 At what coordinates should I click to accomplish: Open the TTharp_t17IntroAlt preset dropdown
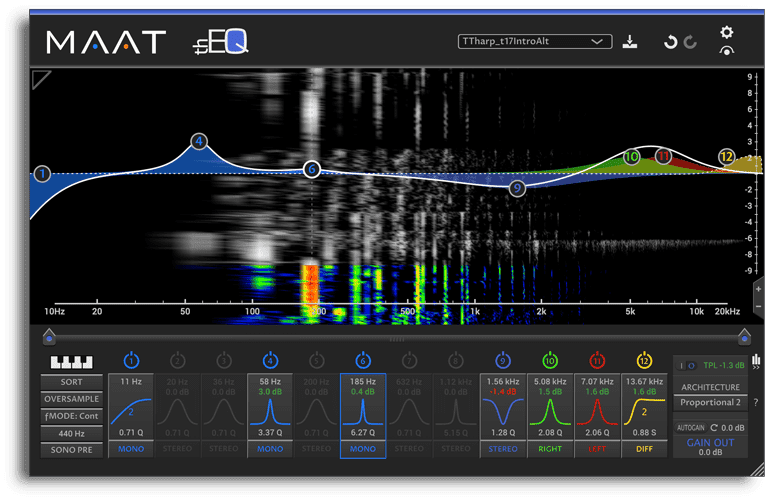tap(535, 42)
